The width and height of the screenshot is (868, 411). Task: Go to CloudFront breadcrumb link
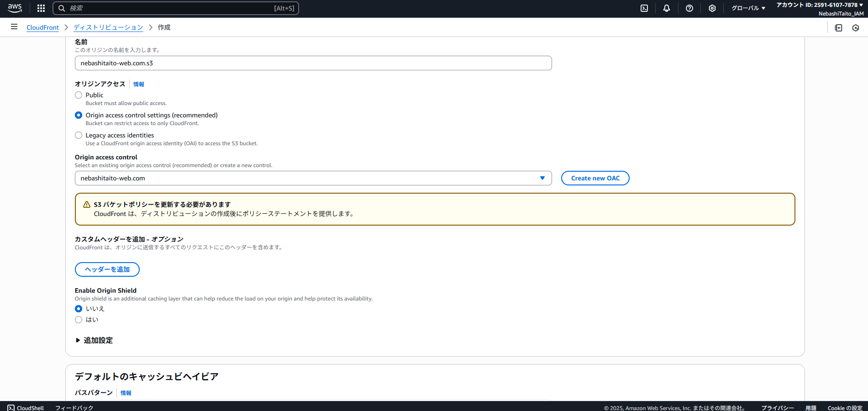click(42, 27)
